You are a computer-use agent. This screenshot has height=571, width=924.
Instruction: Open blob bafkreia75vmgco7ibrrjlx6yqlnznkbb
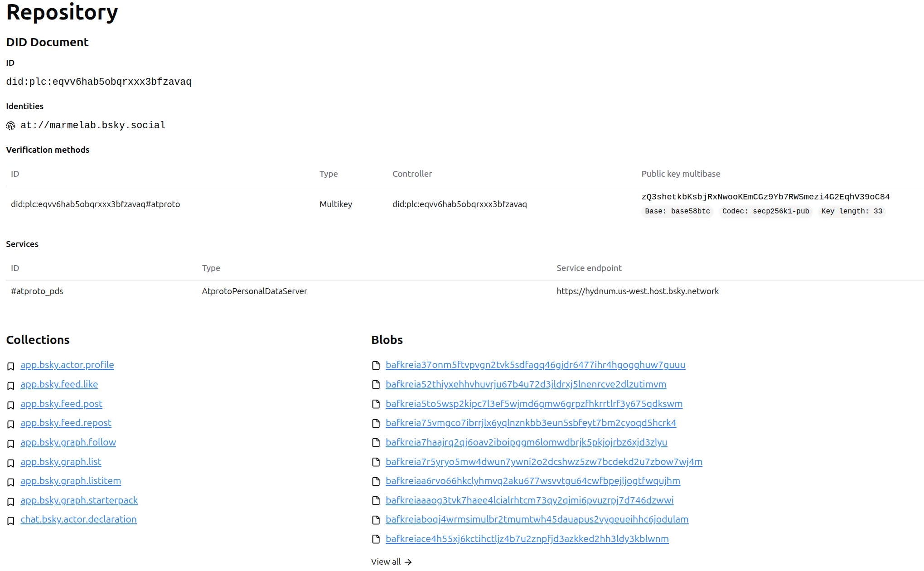[x=531, y=423]
